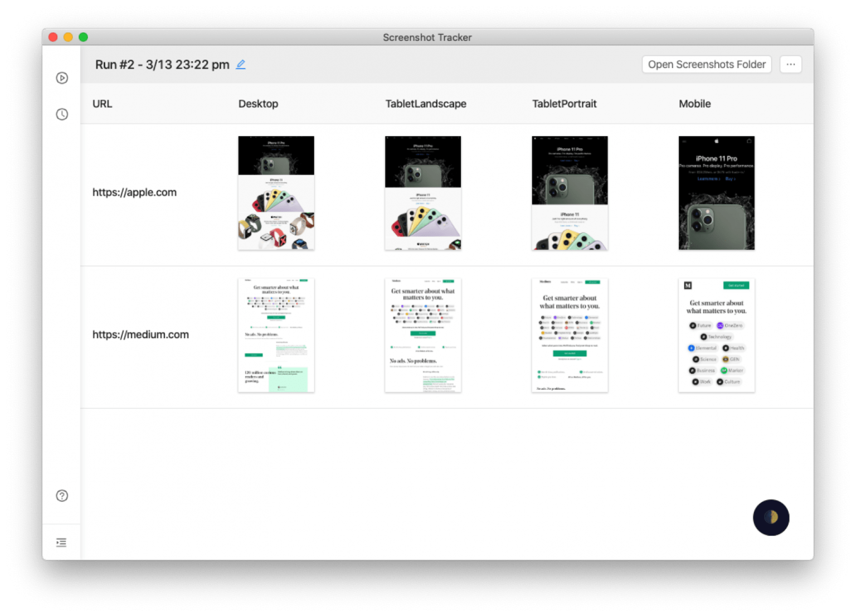Edit the run name using the pencil icon
The image size is (856, 616).
coord(241,64)
